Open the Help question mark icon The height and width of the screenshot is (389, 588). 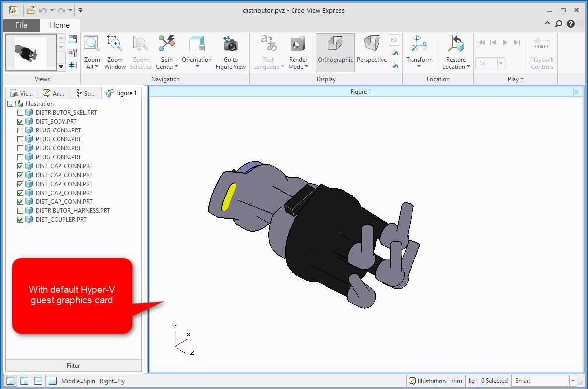point(570,24)
